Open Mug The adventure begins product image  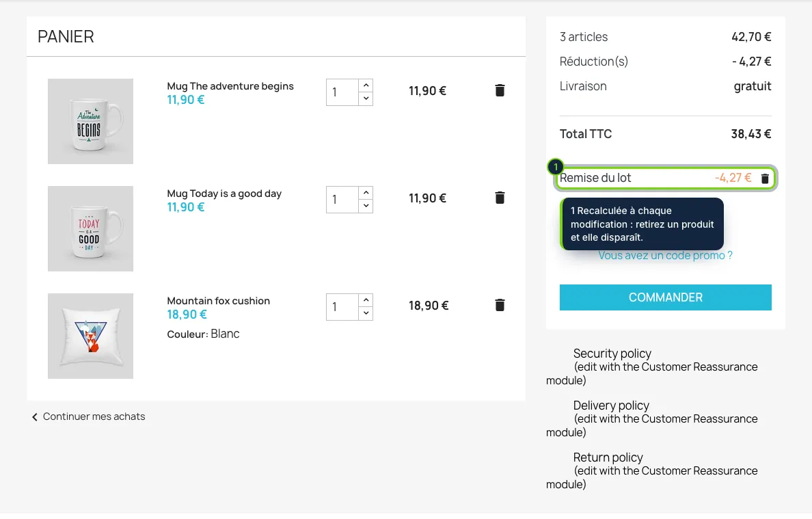(x=91, y=121)
